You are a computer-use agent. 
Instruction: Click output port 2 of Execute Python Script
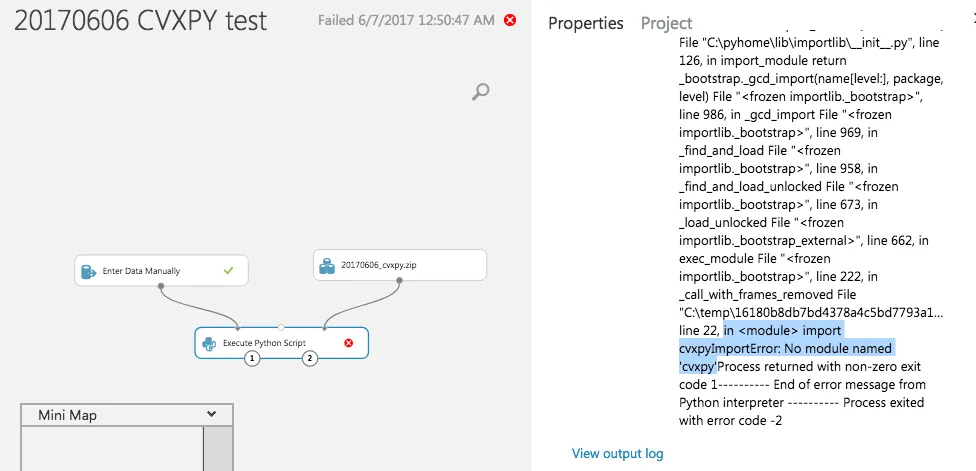(x=310, y=358)
